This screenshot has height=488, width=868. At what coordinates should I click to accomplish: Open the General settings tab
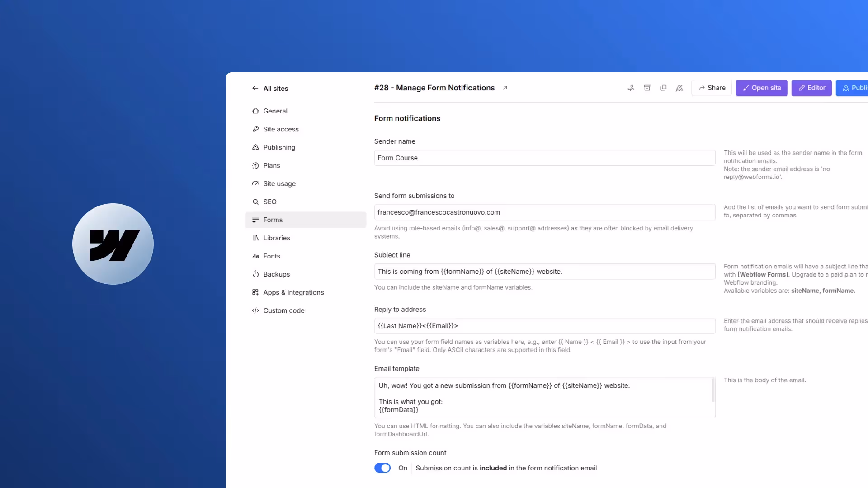click(275, 111)
